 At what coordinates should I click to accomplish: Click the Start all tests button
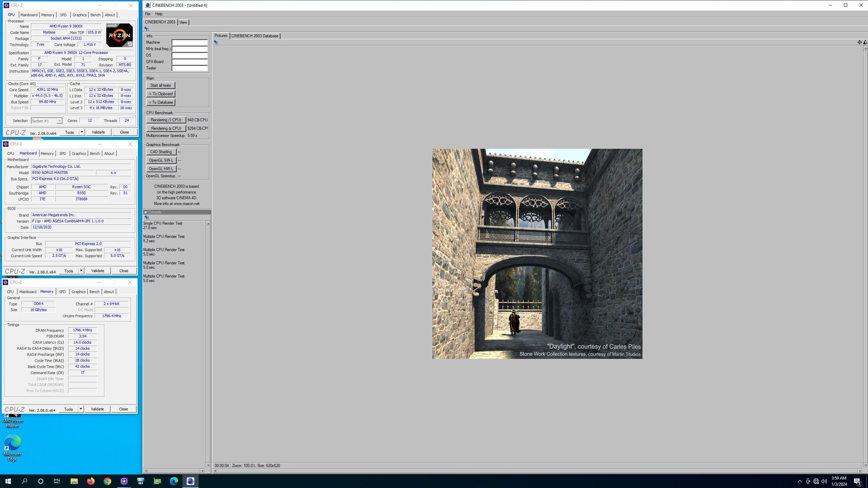161,85
